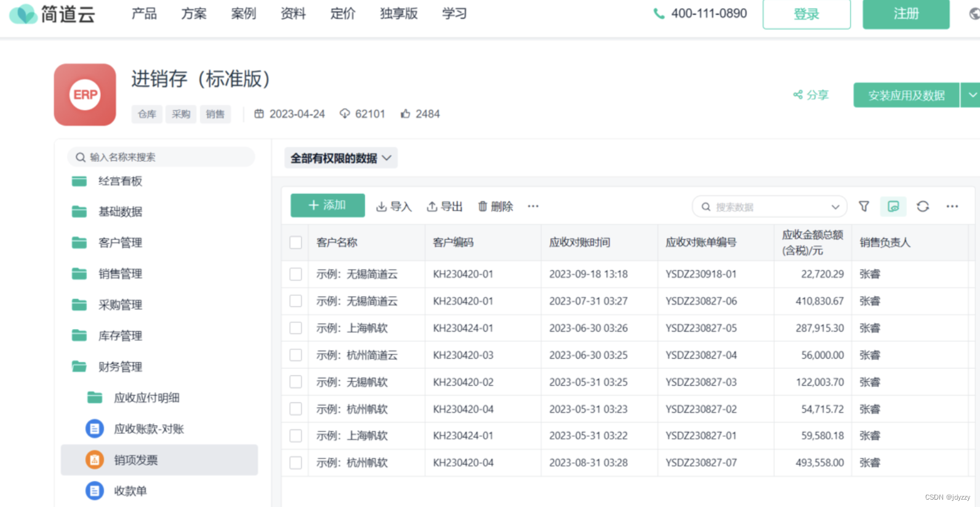Click the download count icon beside 62101

[x=345, y=114]
